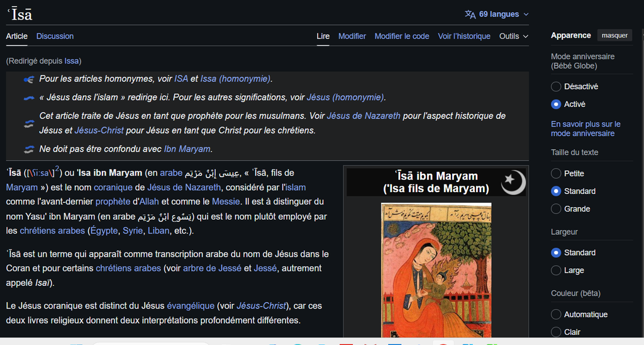Choose Petite text size
The image size is (644, 345).
556,174
